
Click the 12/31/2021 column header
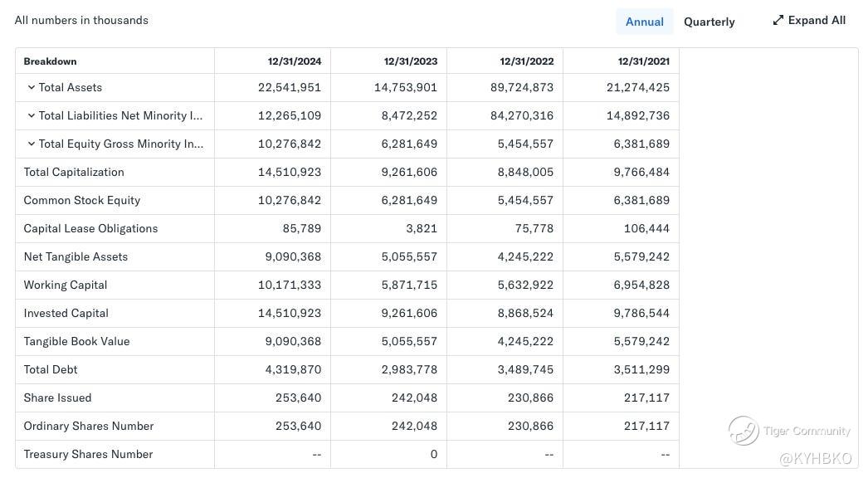pos(643,61)
